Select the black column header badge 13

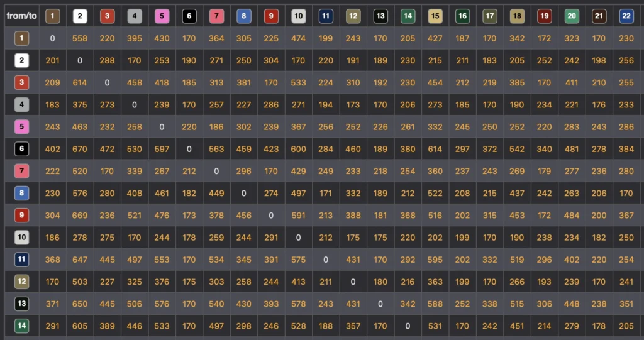tap(380, 16)
